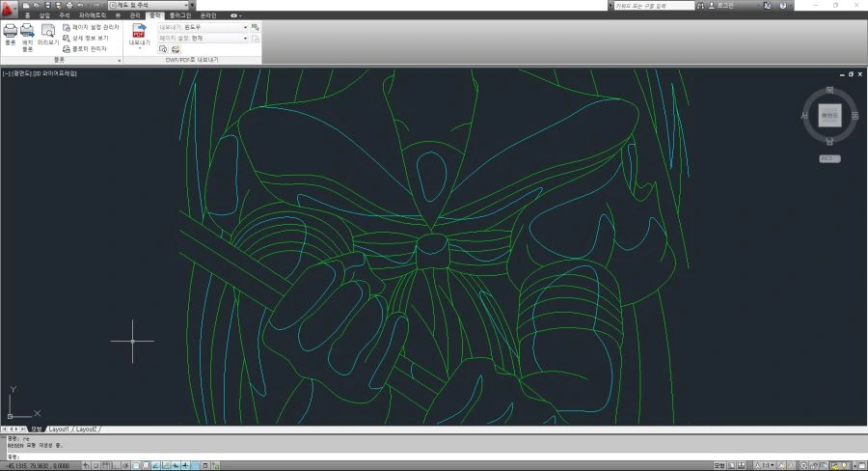Image resolution: width=868 pixels, height=471 pixels.
Task: Open the 내보내기: 윈도우 dropdown
Action: pyautogui.click(x=203, y=27)
